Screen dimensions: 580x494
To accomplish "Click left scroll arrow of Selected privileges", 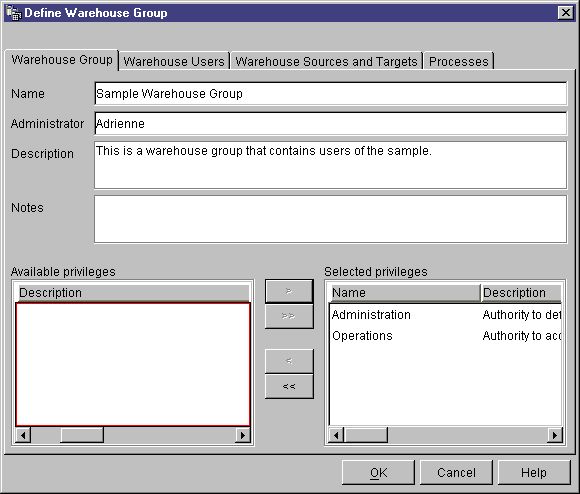I will (336, 435).
